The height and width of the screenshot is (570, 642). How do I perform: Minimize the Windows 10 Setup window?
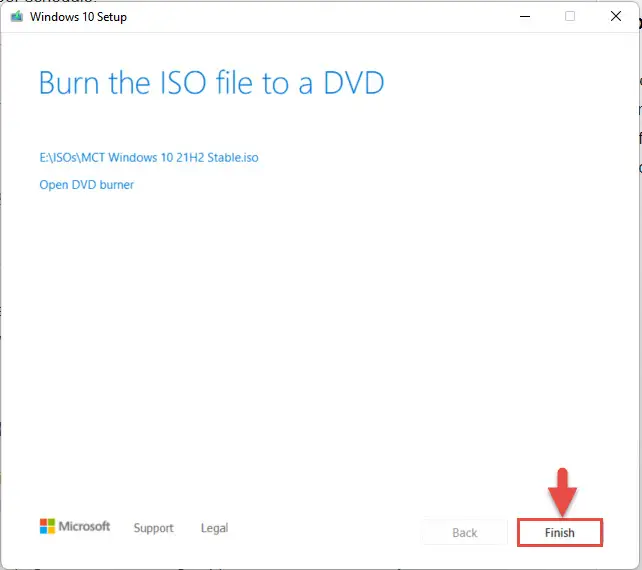525,17
